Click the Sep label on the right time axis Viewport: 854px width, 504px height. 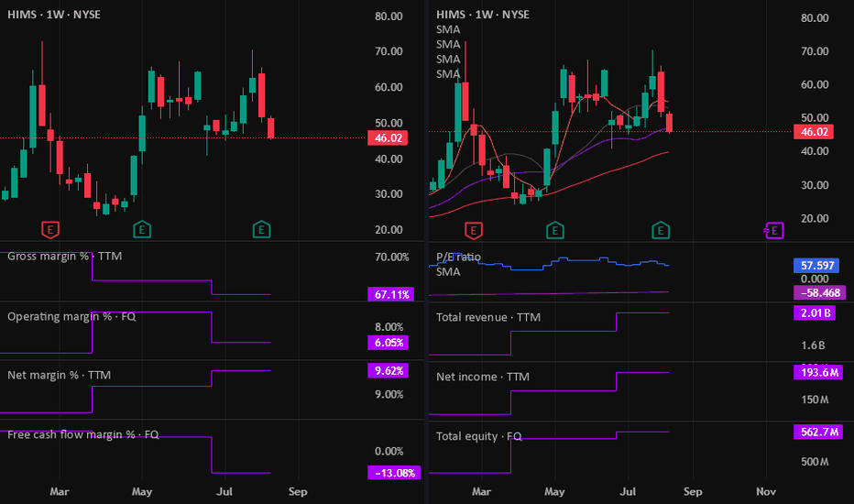click(693, 491)
